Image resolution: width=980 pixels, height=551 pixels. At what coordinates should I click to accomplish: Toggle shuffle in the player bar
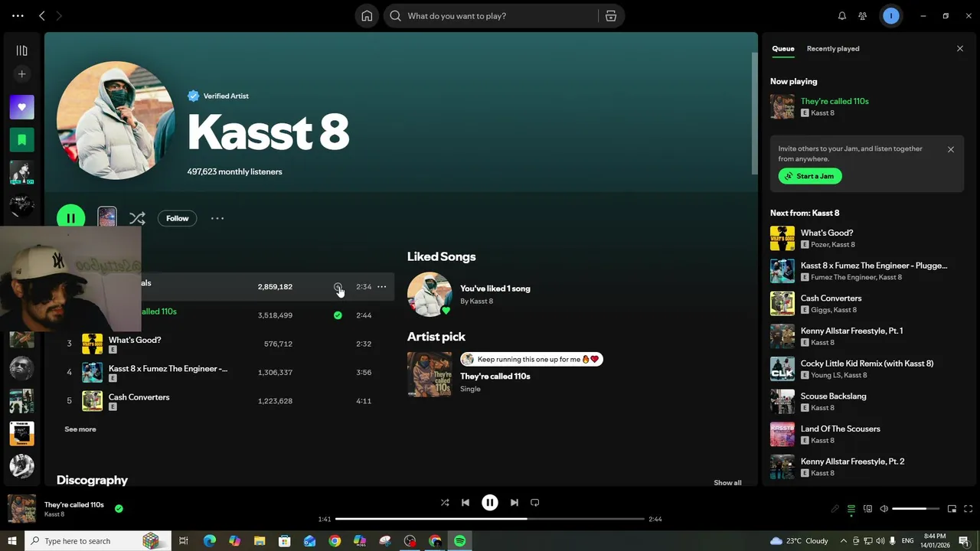click(445, 503)
